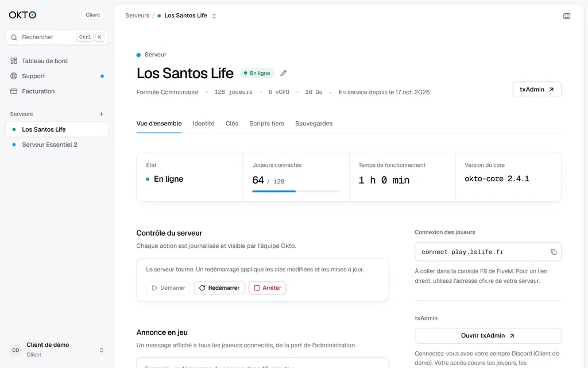588x368 pixels.
Task: Copy the connect command
Action: pos(554,252)
